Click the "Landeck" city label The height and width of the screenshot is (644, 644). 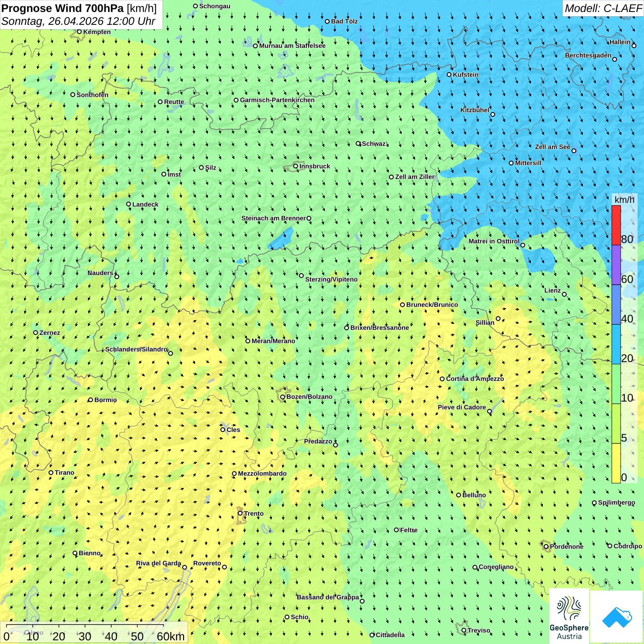coord(145,204)
